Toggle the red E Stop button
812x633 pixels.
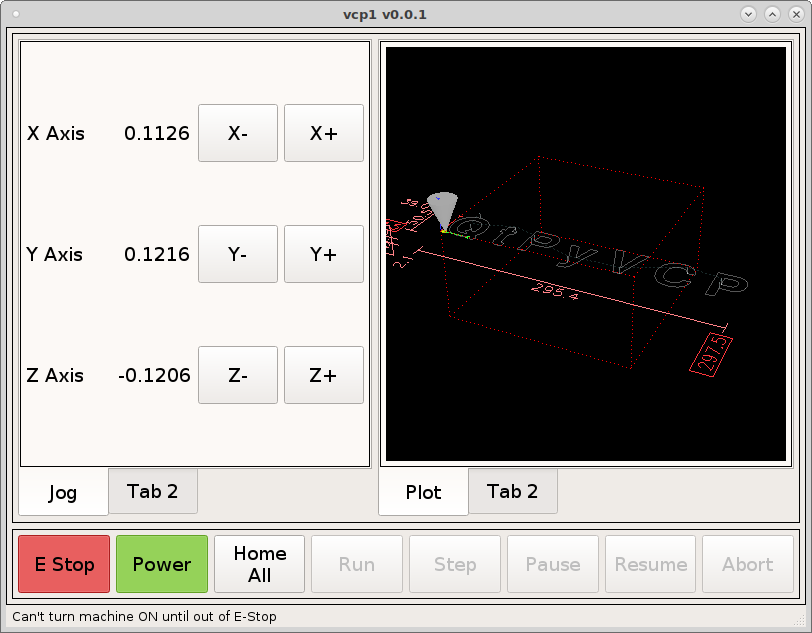[64, 564]
